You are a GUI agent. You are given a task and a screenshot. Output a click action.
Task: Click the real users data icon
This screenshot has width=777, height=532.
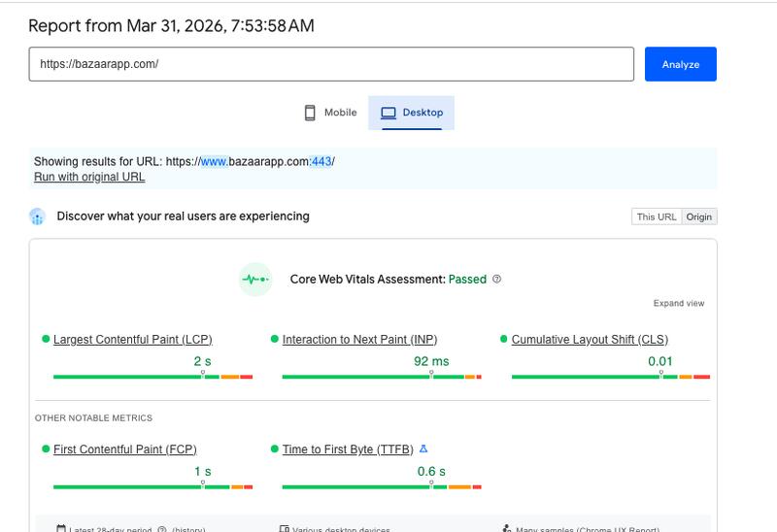37,216
